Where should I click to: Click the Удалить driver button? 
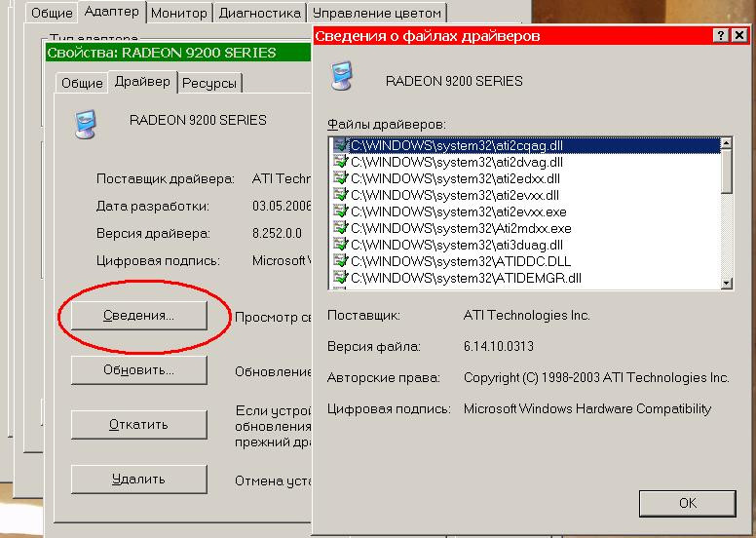click(139, 480)
